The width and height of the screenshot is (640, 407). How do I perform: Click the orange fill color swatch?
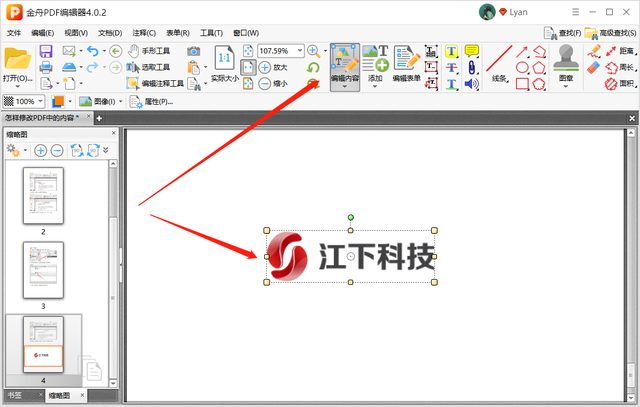point(58,101)
